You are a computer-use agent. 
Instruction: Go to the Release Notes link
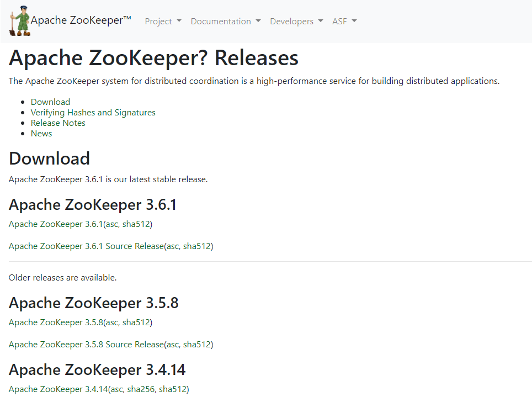coord(58,123)
